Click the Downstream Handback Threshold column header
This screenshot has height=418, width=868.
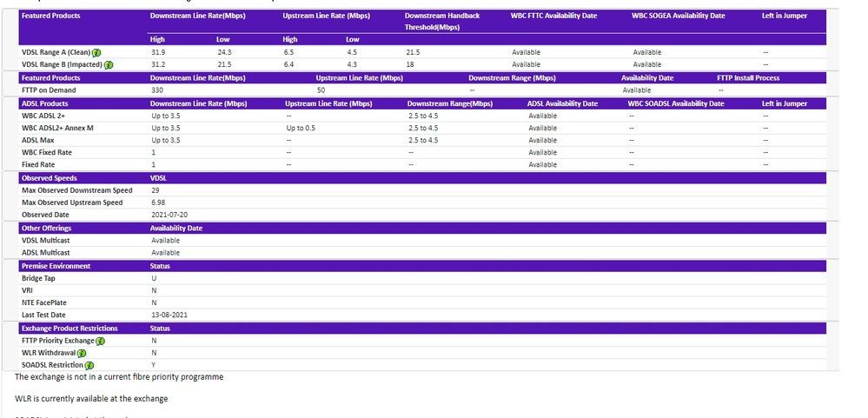(442, 21)
